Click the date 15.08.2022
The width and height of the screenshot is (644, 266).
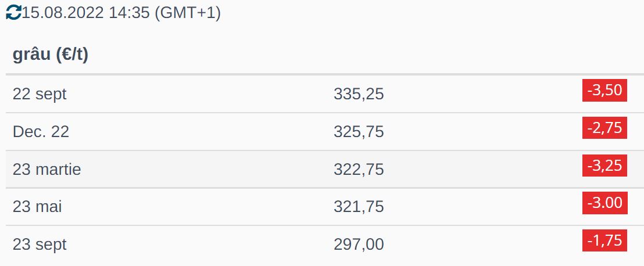pos(63,13)
